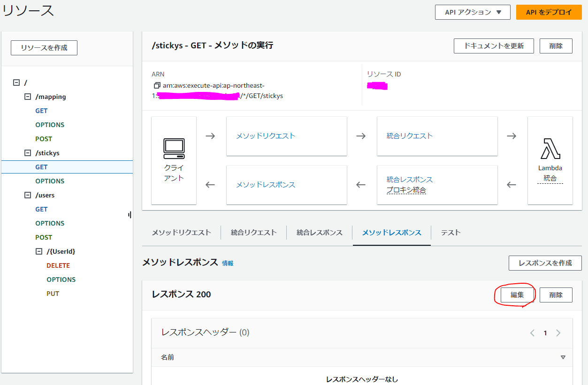Click the リソースを作成 button
The height and width of the screenshot is (385, 588).
44,47
